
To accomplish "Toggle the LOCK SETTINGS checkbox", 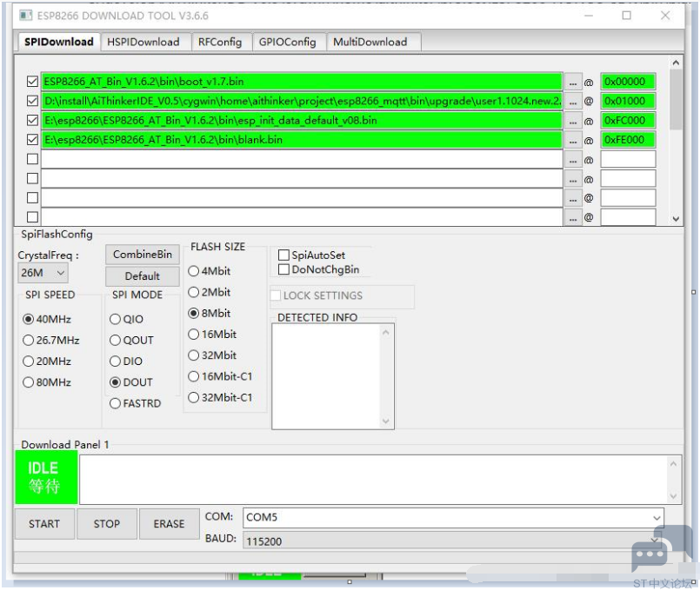I will click(x=276, y=295).
